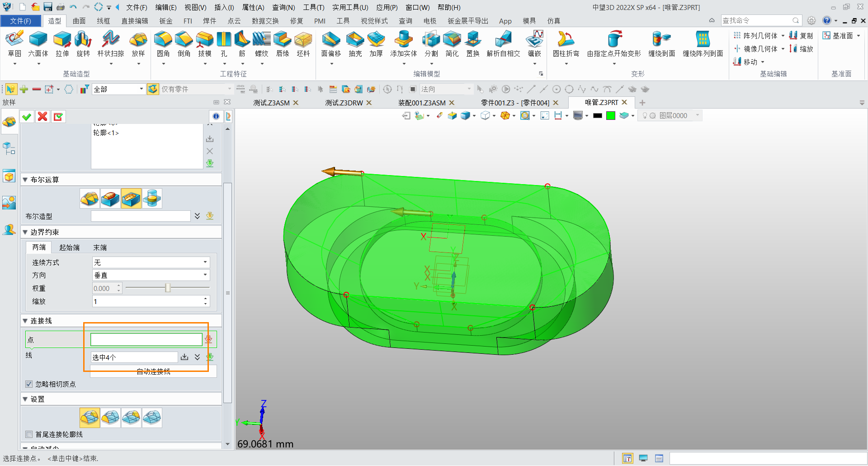
Task: Open the 杆状扫掠 sweep tool
Action: click(111, 44)
